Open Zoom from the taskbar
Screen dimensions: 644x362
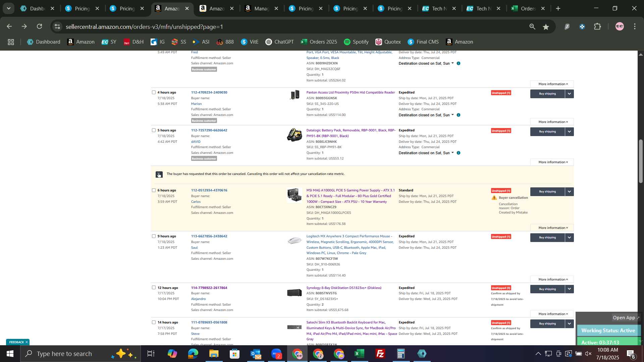click(x=276, y=354)
